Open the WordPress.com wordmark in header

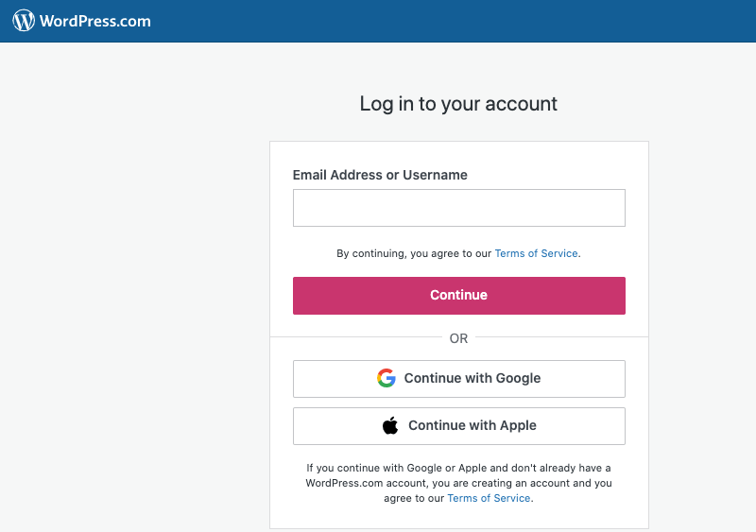coord(95,21)
